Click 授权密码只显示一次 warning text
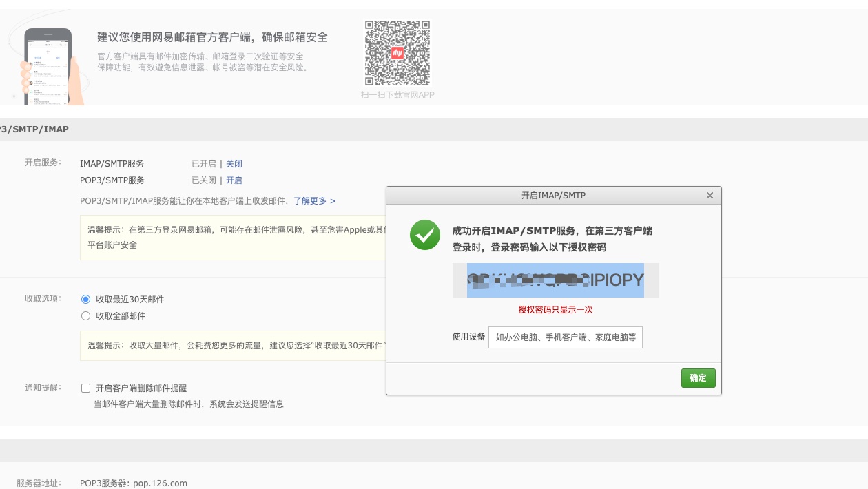 pos(555,310)
